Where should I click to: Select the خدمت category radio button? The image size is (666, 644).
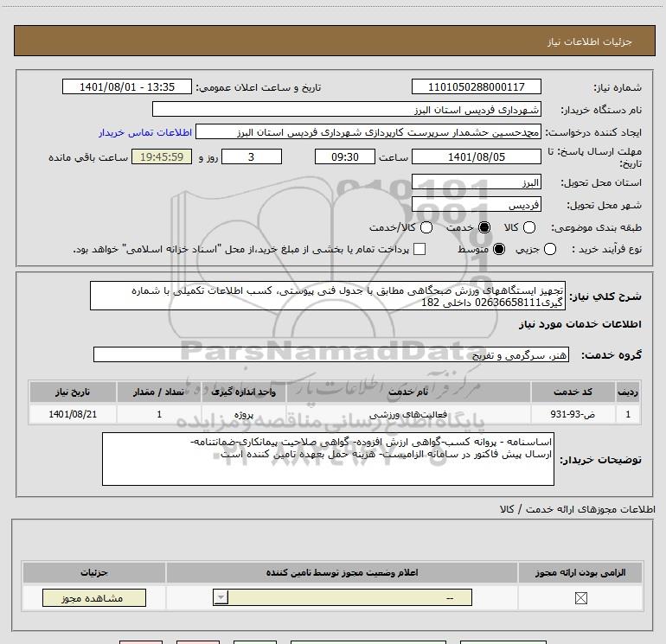(x=483, y=227)
